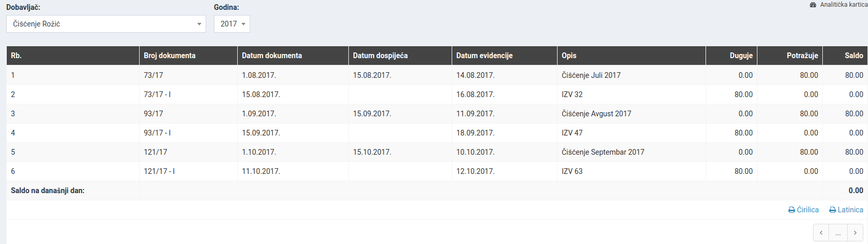Go to previous page arrow
The image size is (868, 244).
coord(821,233)
